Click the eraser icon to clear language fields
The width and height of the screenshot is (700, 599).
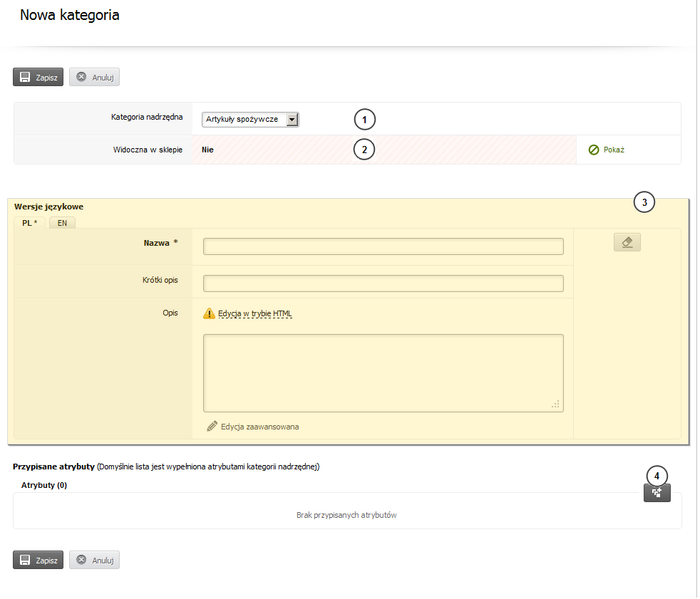click(627, 242)
